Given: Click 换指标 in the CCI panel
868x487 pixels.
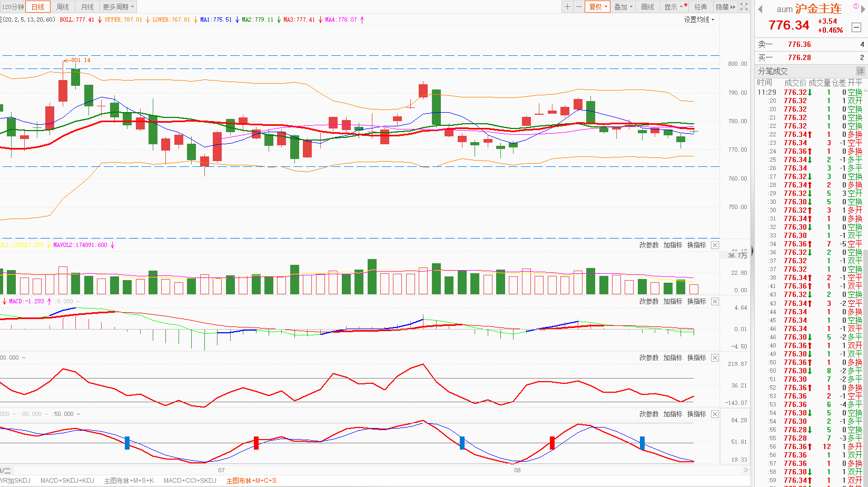Looking at the screenshot, I should (696, 357).
